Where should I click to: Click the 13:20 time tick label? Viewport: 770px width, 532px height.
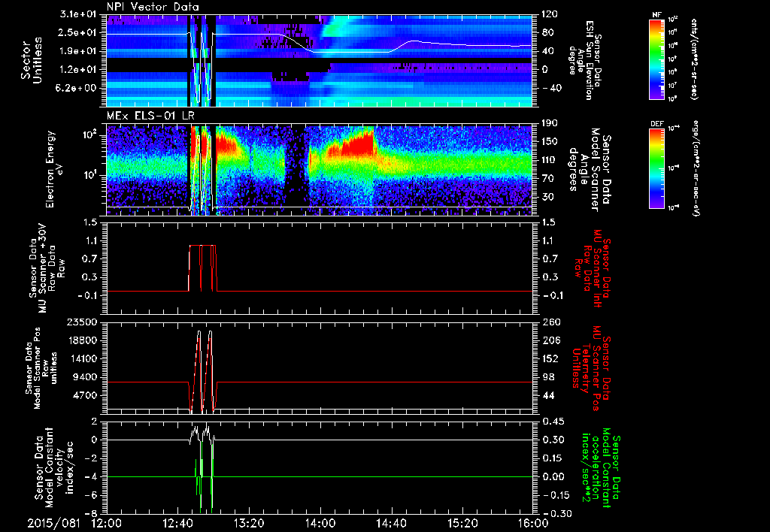click(249, 523)
